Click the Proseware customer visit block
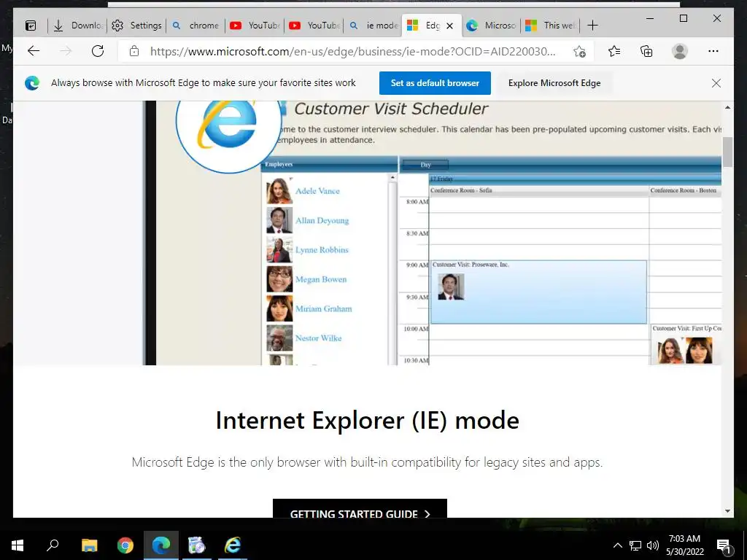Viewport: 747px width, 560px height. click(538, 292)
